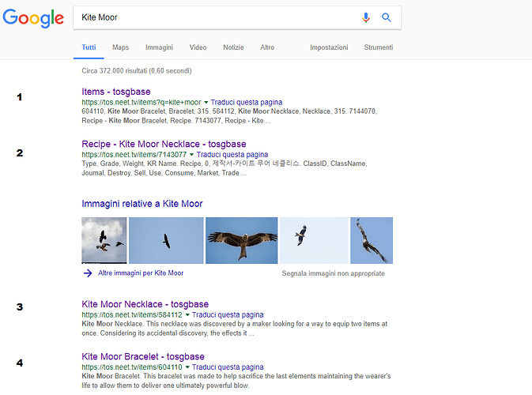Open Impostazioni settings menu
Viewport: 532px width, 395px height.
(x=329, y=47)
